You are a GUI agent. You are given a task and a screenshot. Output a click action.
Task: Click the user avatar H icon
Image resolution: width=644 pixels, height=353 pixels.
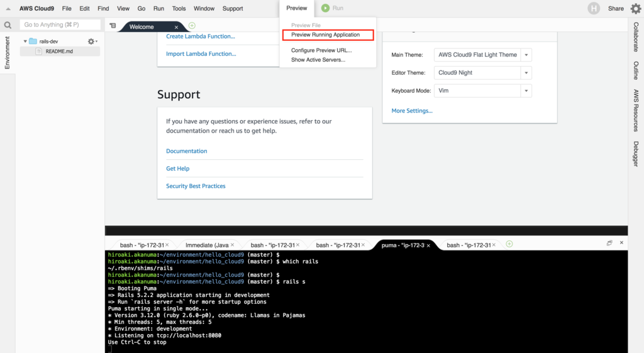point(594,8)
